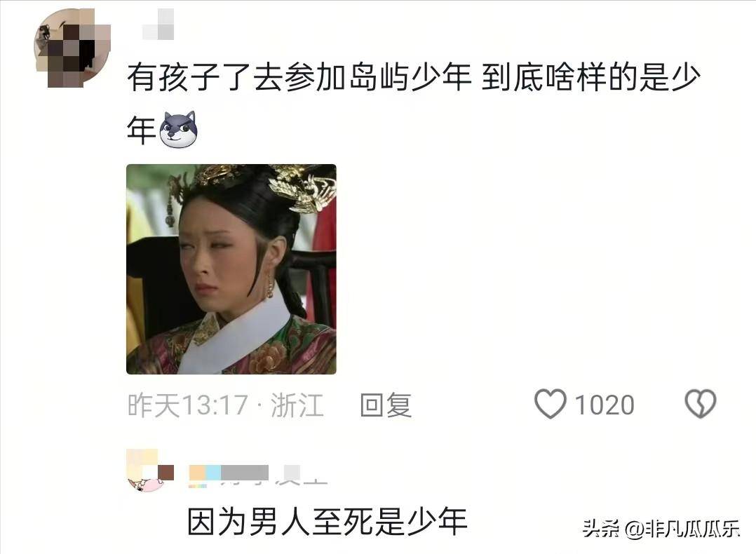Open the top commenter's blurred username
This screenshot has height=554, width=756.
[x=158, y=24]
